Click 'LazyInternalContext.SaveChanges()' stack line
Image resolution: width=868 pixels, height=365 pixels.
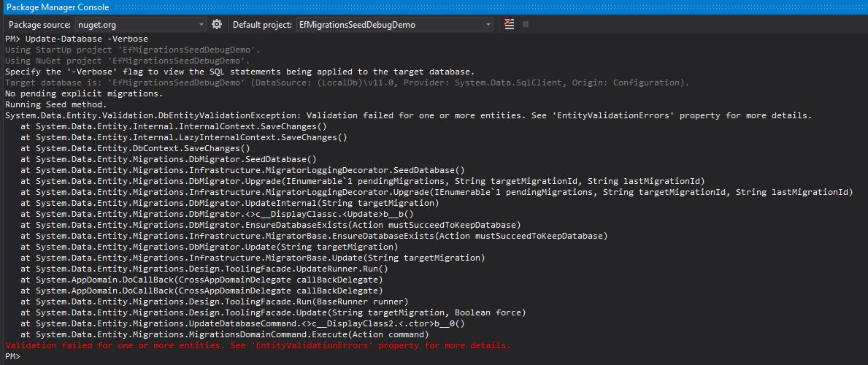pyautogui.click(x=183, y=137)
